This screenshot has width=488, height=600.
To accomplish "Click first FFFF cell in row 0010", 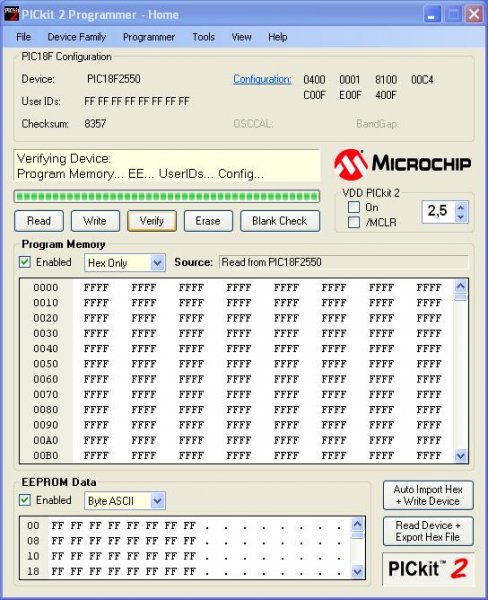I will coord(96,303).
